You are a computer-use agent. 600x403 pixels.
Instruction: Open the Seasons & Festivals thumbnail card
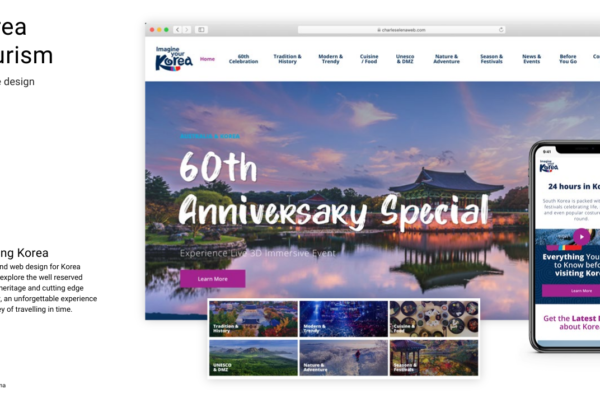tap(434, 358)
